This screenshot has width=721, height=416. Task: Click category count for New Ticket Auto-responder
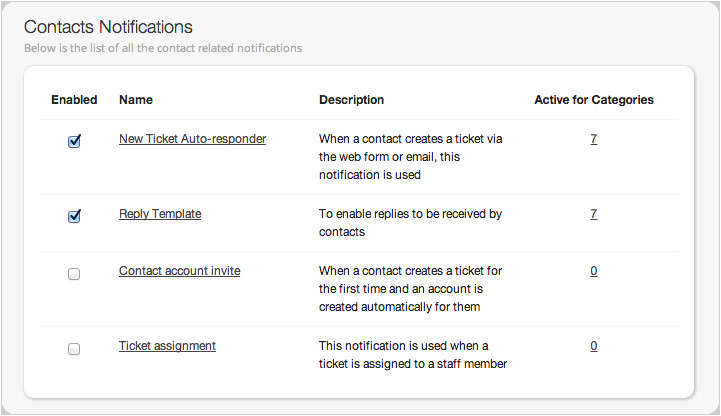click(594, 139)
